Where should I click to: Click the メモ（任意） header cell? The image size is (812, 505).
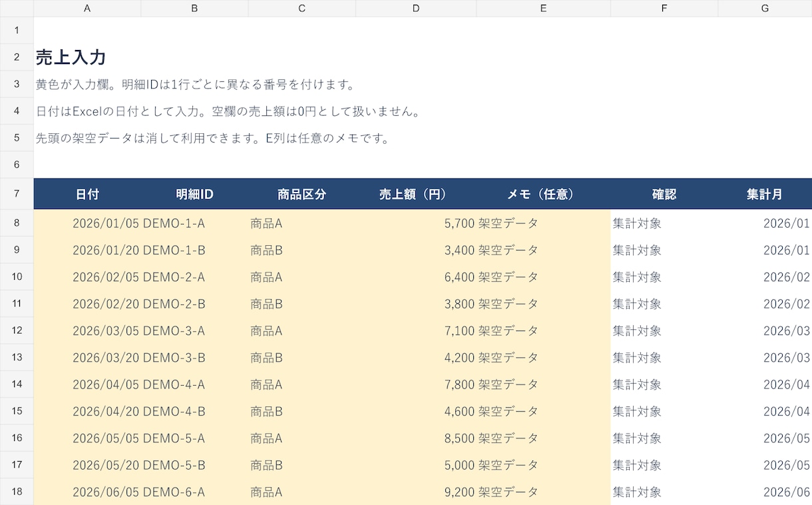click(x=543, y=194)
